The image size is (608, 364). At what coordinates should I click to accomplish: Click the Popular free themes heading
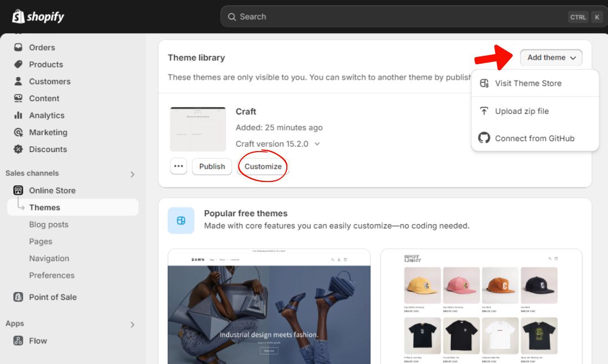(246, 214)
